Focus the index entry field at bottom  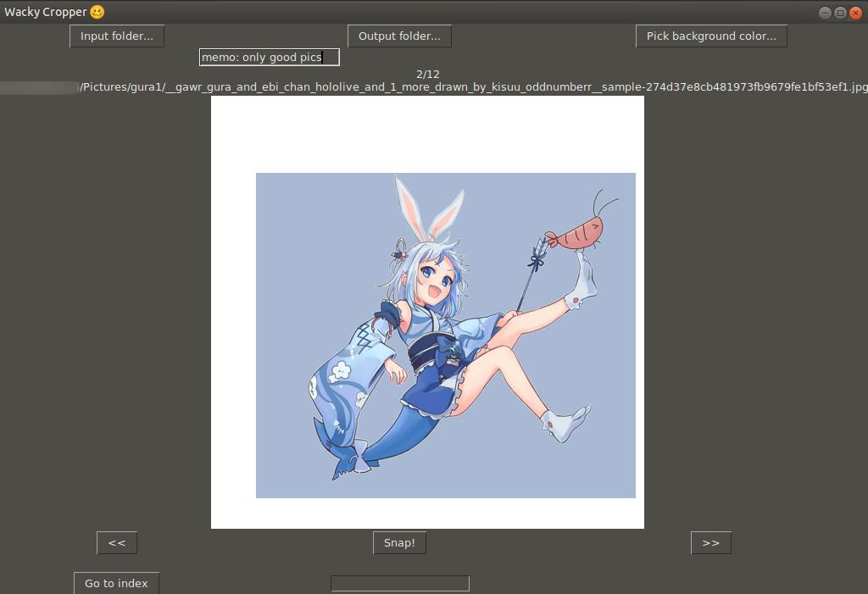pyautogui.click(x=400, y=584)
